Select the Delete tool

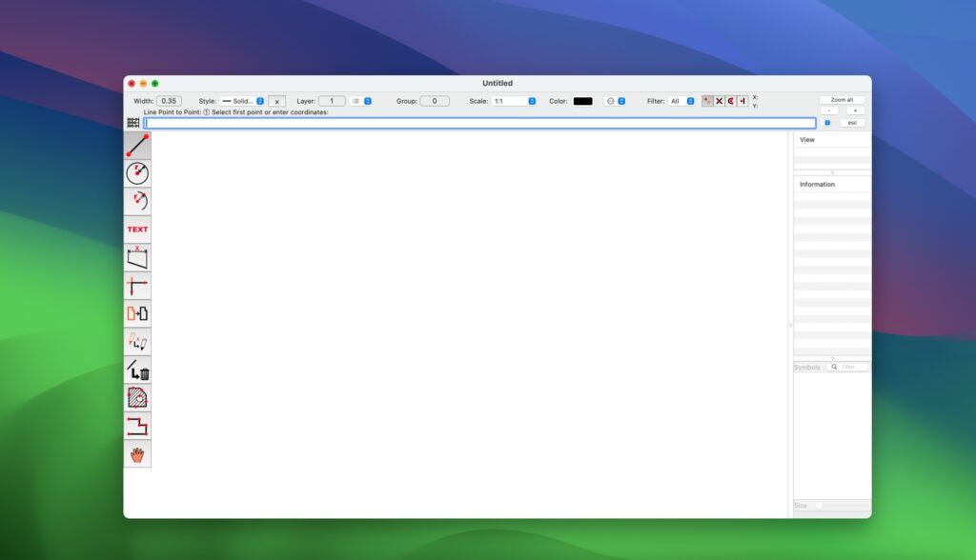click(137, 370)
